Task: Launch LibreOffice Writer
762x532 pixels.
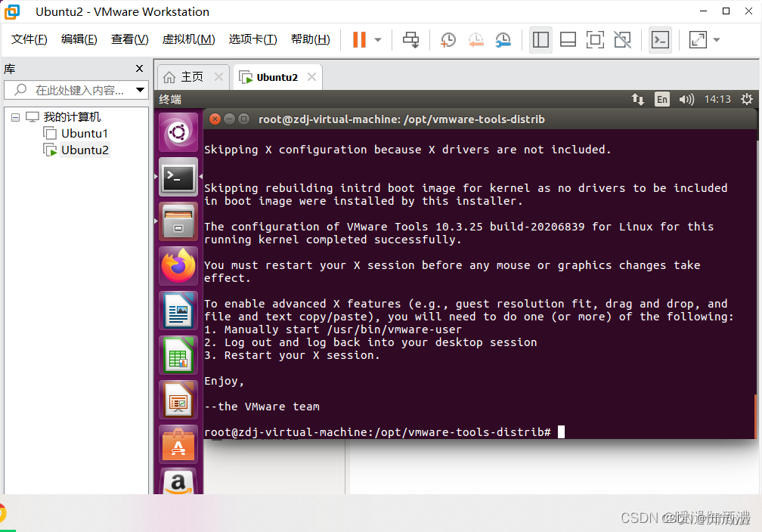Action: (179, 311)
